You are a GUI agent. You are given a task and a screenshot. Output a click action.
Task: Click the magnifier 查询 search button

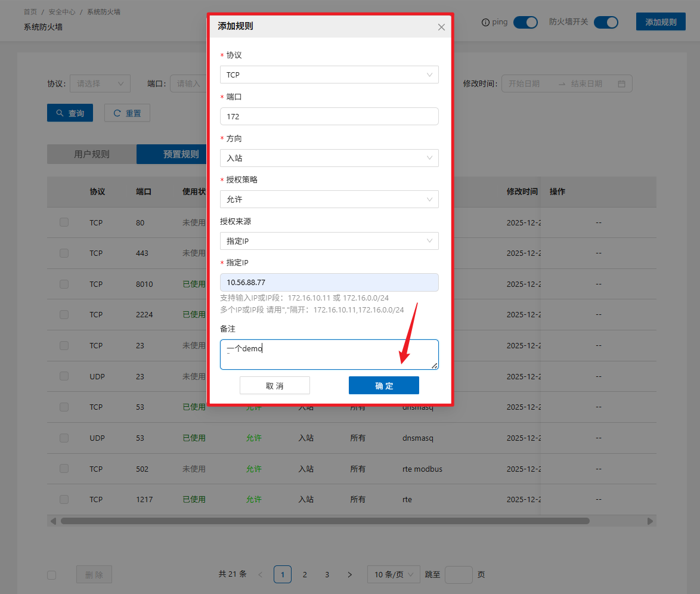[x=70, y=113]
